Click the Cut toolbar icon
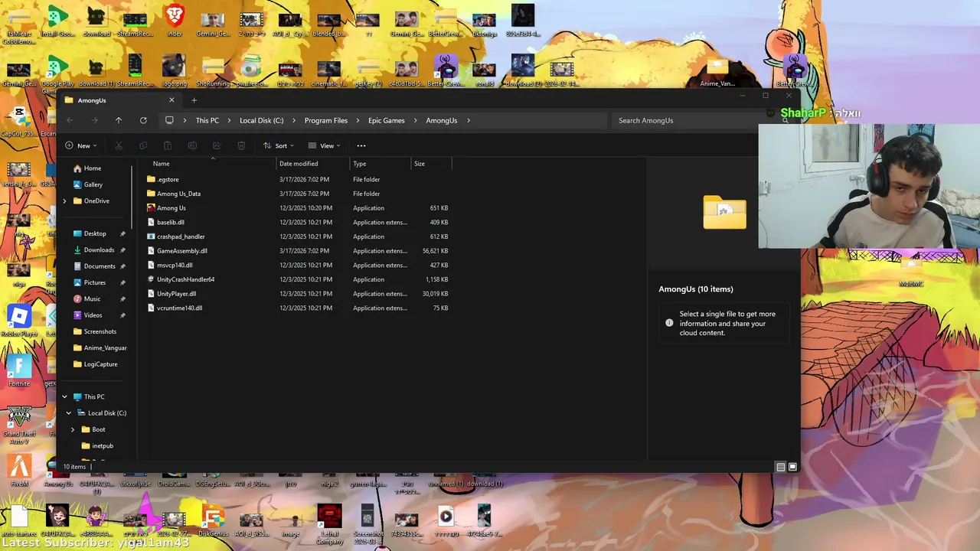980x551 pixels. coord(119,145)
